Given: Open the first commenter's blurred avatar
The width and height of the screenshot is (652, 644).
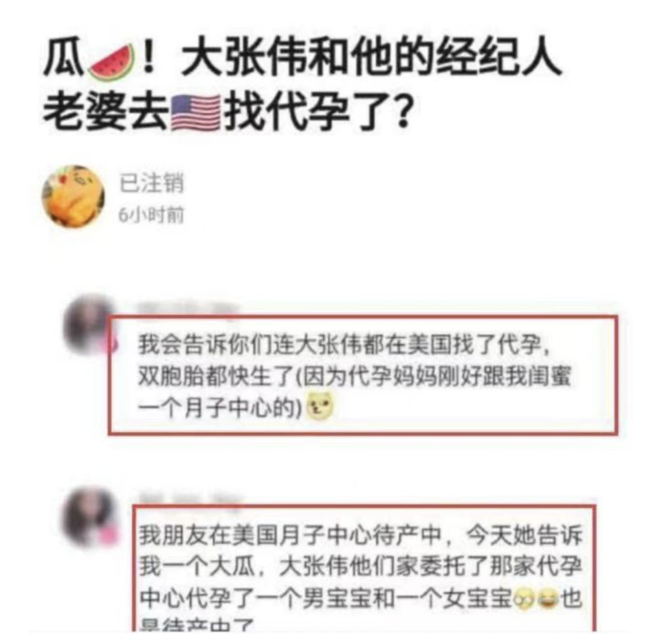Looking at the screenshot, I should tap(88, 325).
